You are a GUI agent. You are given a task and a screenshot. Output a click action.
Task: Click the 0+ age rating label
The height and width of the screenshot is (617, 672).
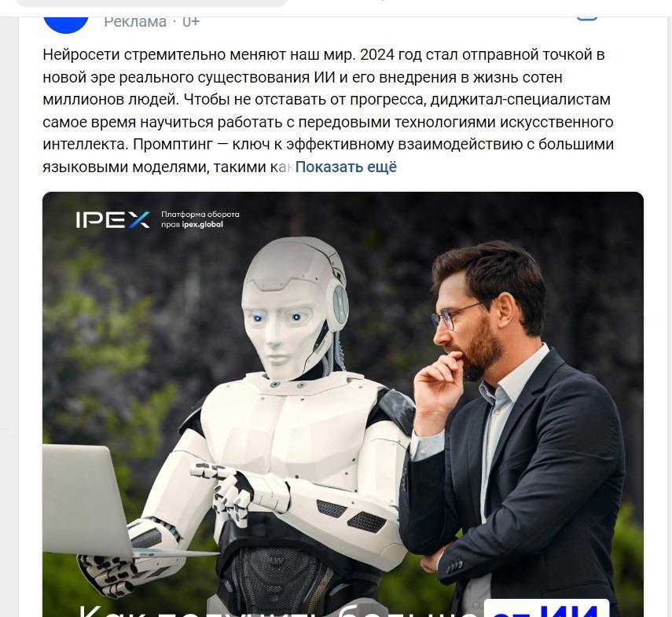pyautogui.click(x=191, y=21)
